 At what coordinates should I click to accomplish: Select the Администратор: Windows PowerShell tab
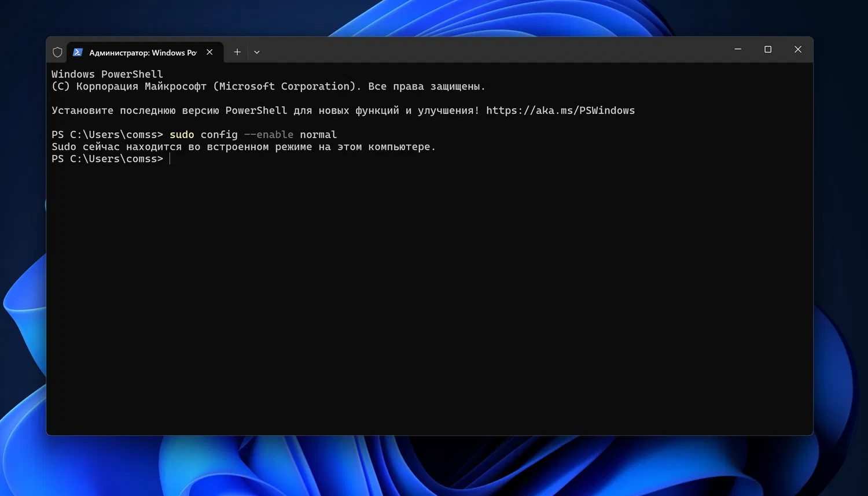[145, 52]
